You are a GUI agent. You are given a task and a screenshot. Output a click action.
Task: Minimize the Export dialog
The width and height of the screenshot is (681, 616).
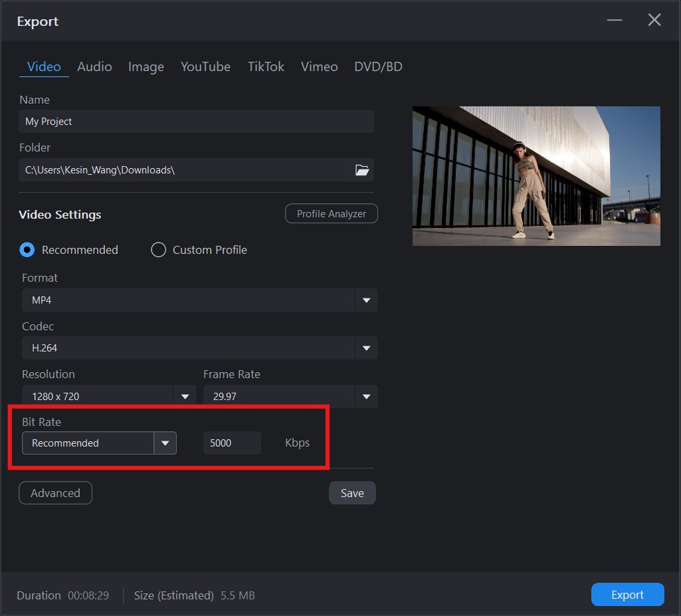point(614,20)
